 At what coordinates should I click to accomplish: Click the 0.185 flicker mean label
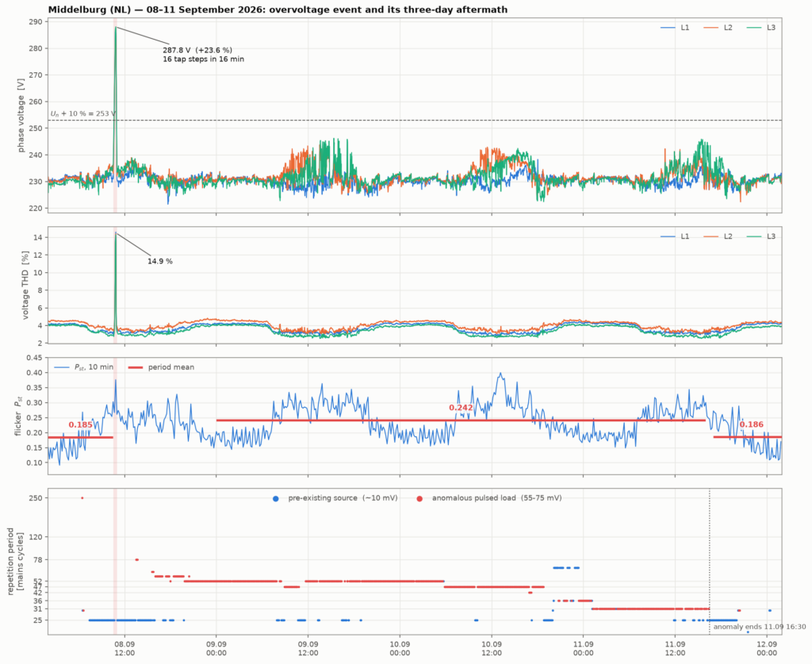click(80, 424)
